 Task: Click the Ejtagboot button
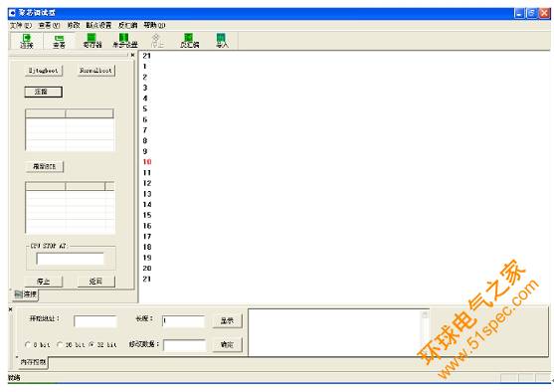pyautogui.click(x=44, y=71)
